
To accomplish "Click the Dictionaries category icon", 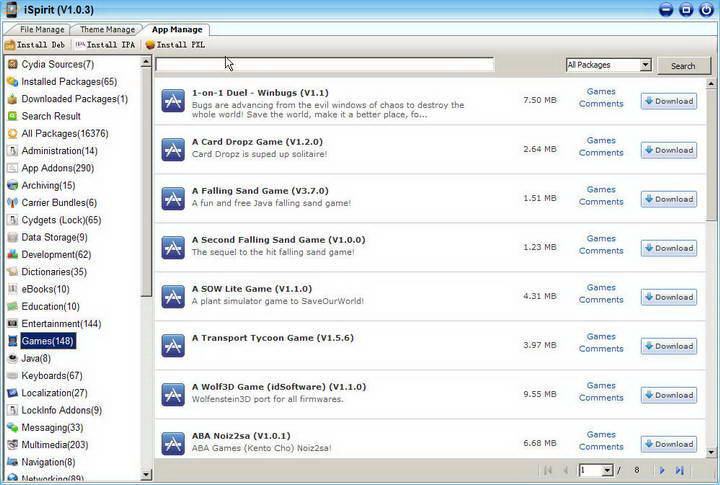I will [12, 272].
